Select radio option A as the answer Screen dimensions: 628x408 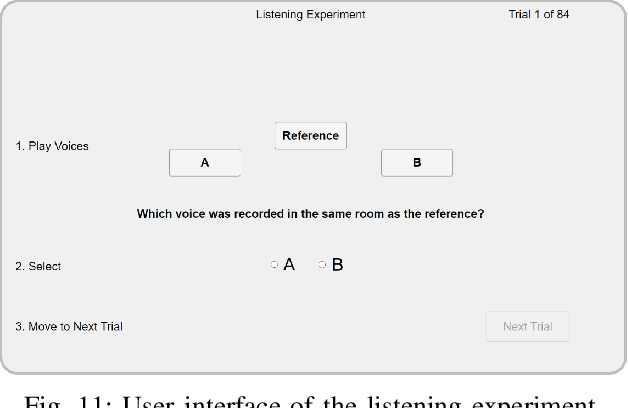274,265
